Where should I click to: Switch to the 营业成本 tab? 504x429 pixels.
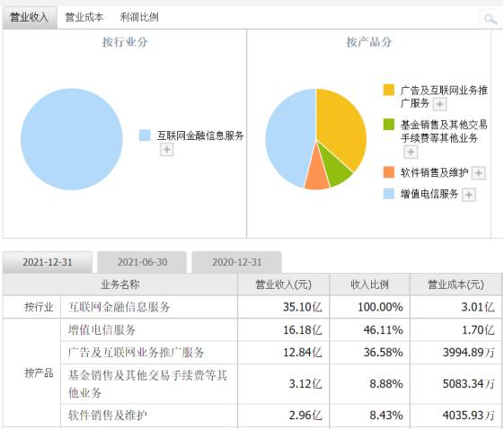(x=84, y=17)
